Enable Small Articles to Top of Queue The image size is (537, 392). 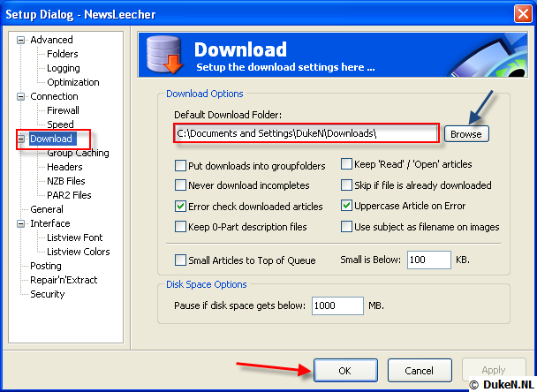[180, 260]
